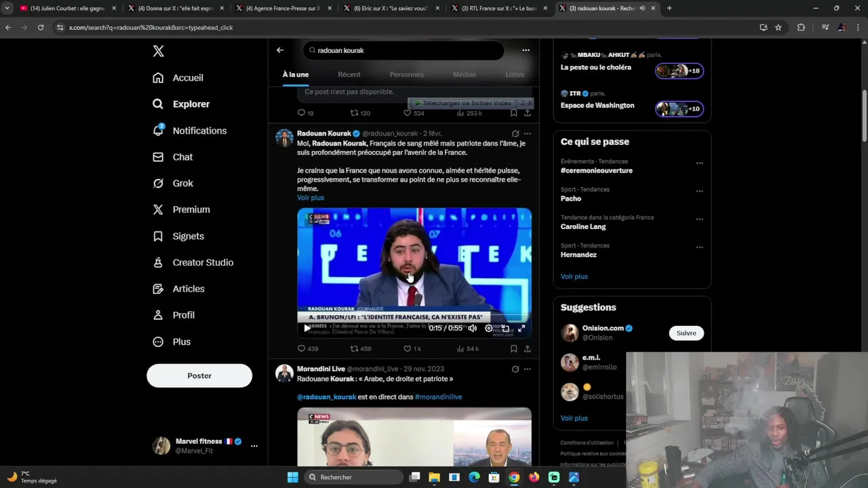This screenshot has width=868, height=488.
Task: Open Explorer in the sidebar
Action: tap(181, 104)
